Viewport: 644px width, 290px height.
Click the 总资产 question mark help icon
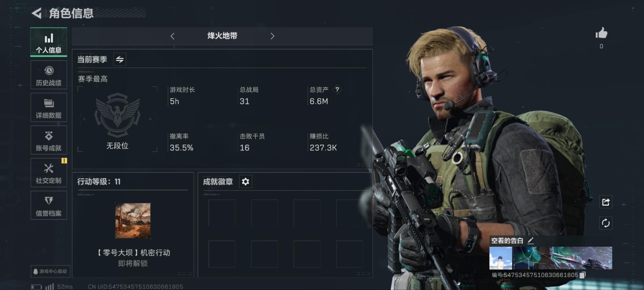point(337,89)
